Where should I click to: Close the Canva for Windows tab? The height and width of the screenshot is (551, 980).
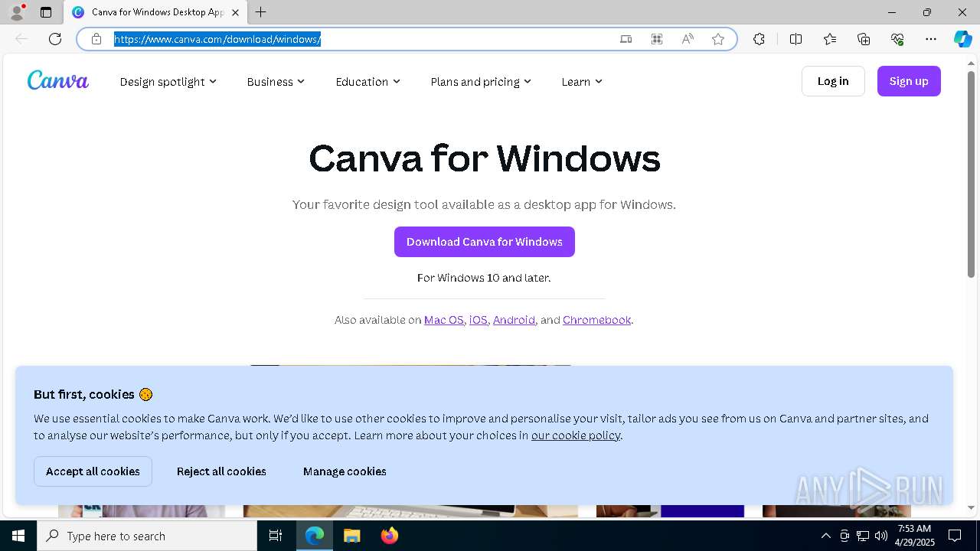235,12
